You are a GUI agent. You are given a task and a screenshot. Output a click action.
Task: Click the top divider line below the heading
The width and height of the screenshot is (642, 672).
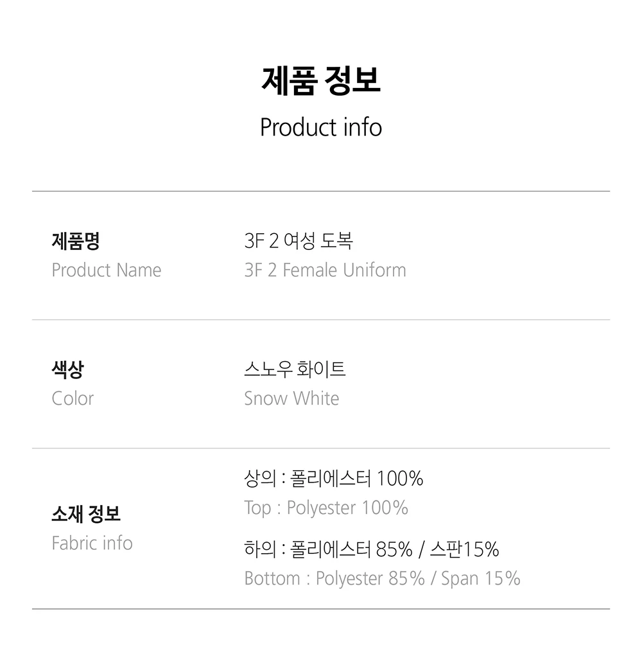[321, 191]
